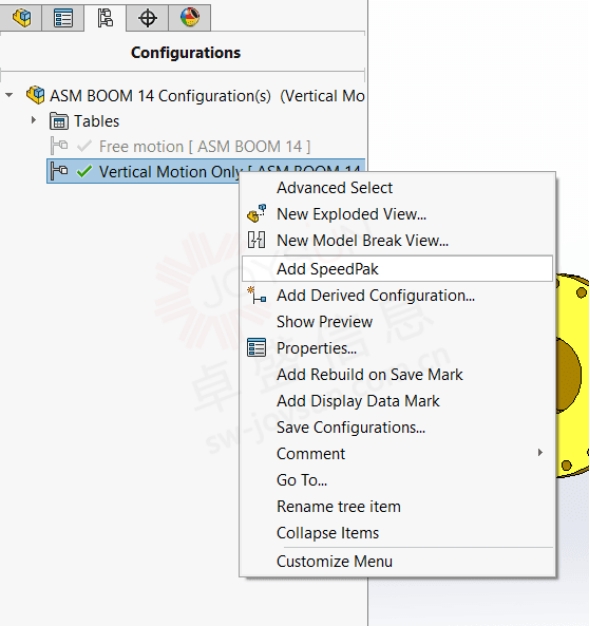Select the ConfigurationManager tab icon
590x627 pixels.
105,18
